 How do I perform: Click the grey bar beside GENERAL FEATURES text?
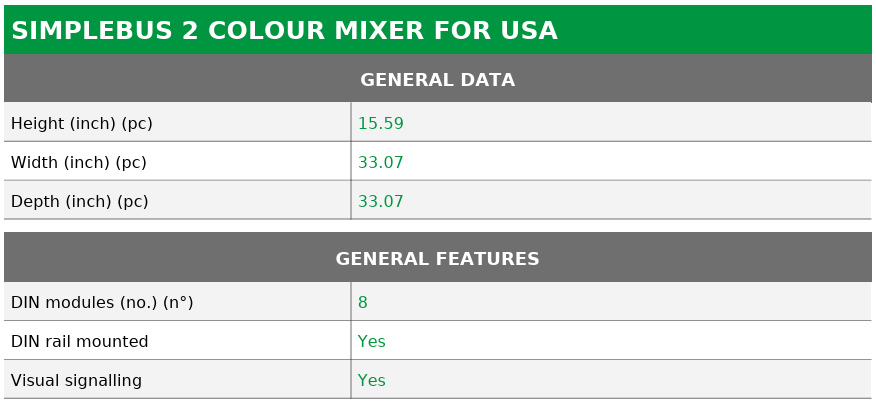tap(704, 259)
